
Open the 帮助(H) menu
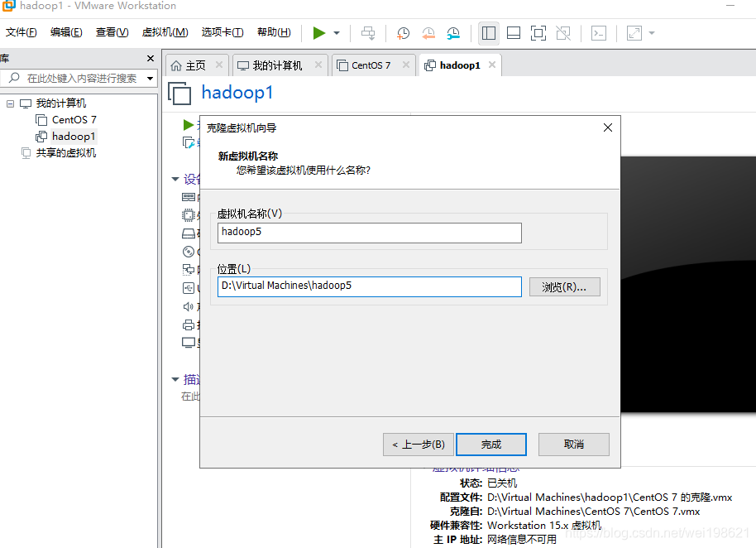pyautogui.click(x=274, y=32)
